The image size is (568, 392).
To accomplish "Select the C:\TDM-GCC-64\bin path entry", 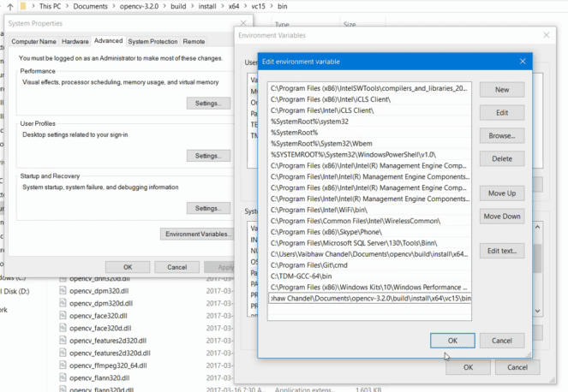I will point(370,276).
